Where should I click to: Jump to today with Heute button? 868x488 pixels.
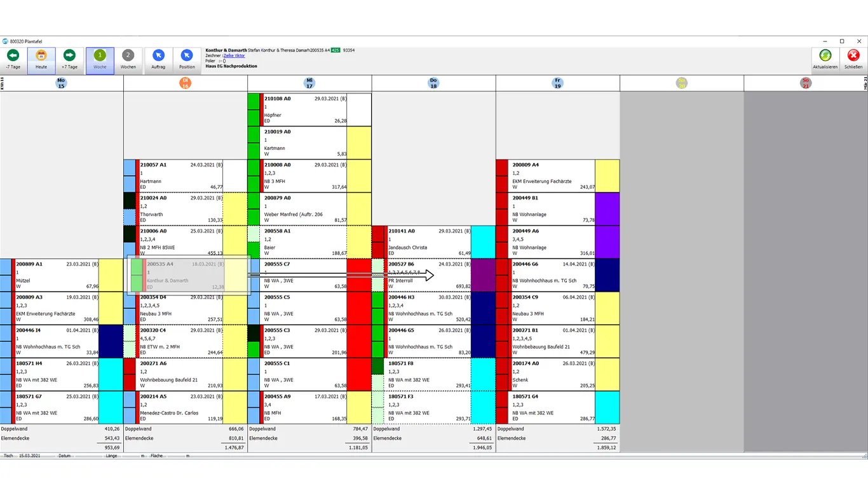coord(41,60)
